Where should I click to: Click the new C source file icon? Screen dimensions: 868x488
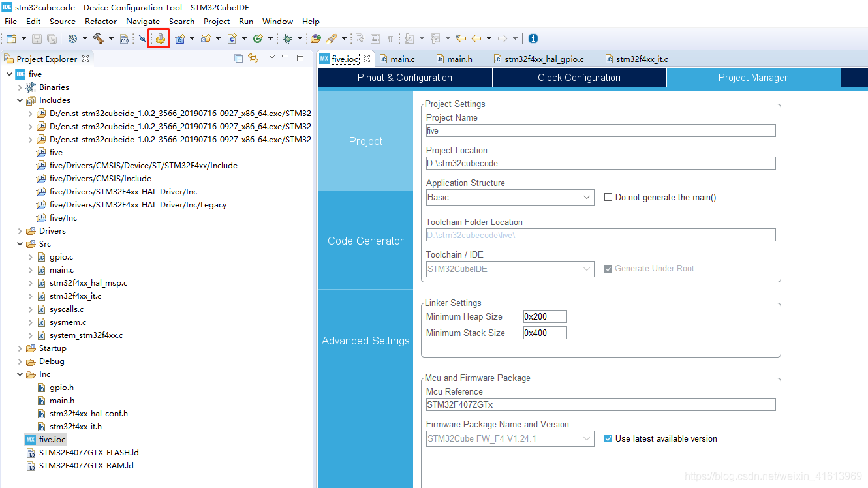[232, 38]
